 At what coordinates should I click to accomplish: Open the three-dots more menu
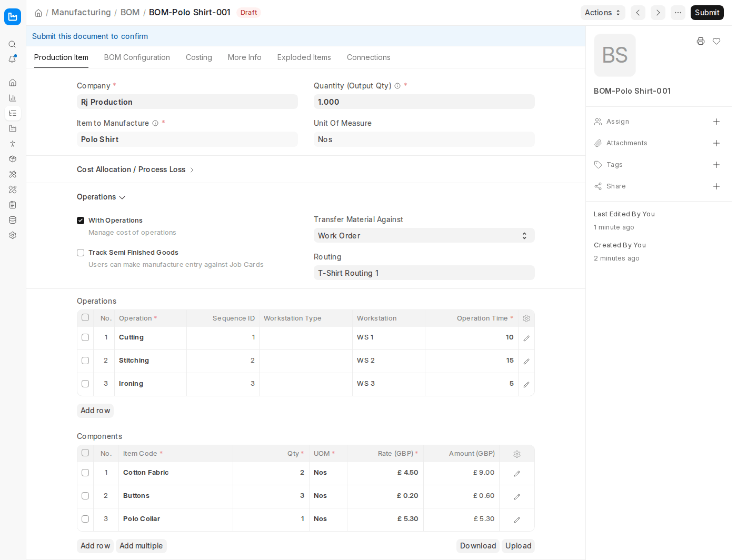coord(678,13)
